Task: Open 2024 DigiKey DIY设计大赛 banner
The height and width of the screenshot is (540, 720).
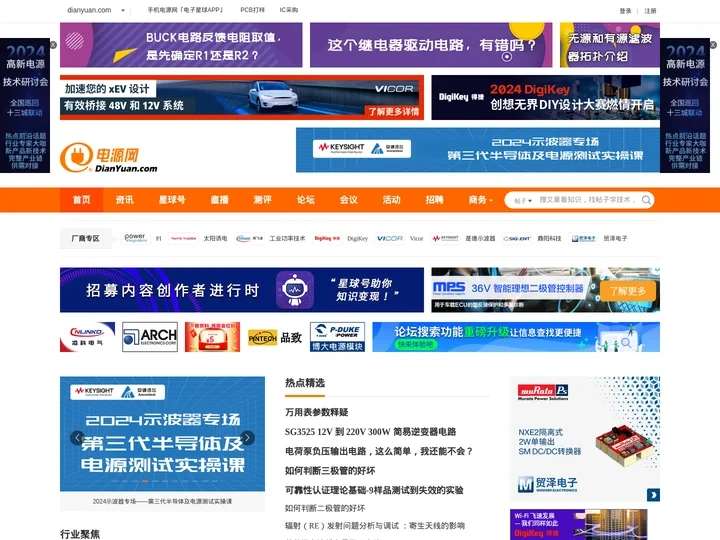Action: (546, 97)
